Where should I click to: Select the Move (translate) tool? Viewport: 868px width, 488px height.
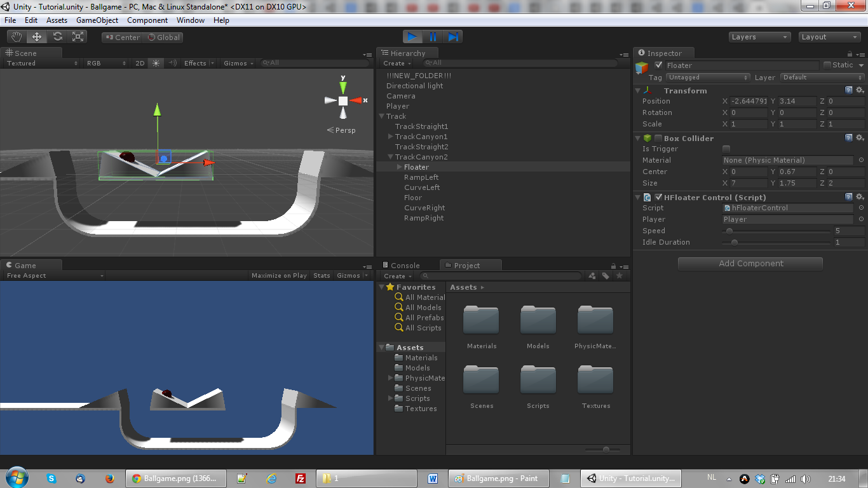(37, 37)
